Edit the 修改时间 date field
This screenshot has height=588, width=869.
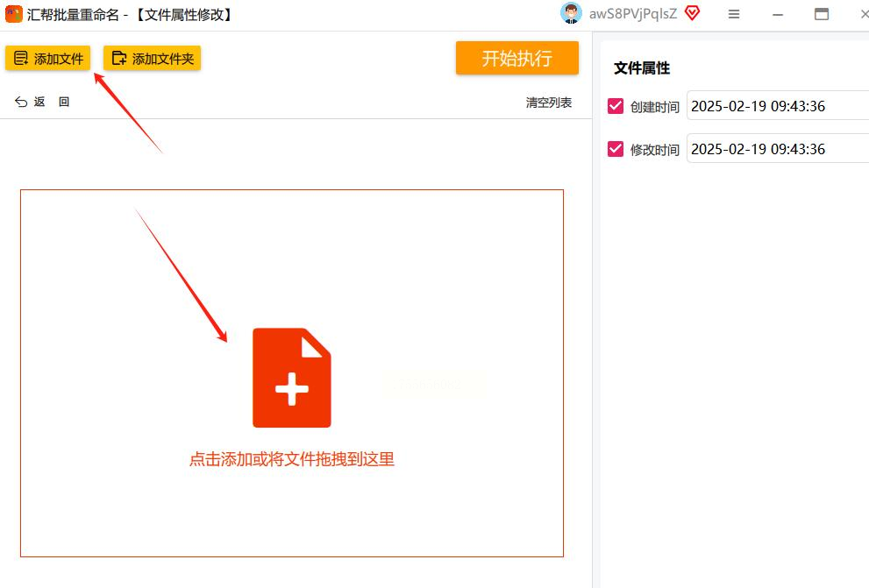[x=778, y=148]
